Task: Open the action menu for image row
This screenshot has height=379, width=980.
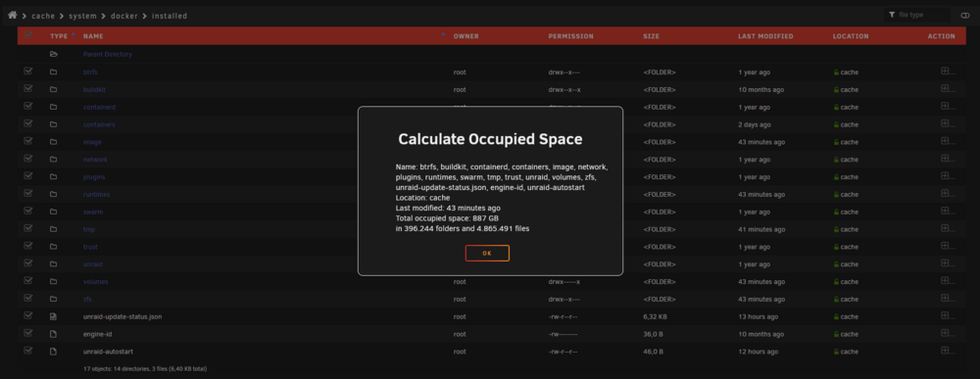Action: tap(948, 142)
